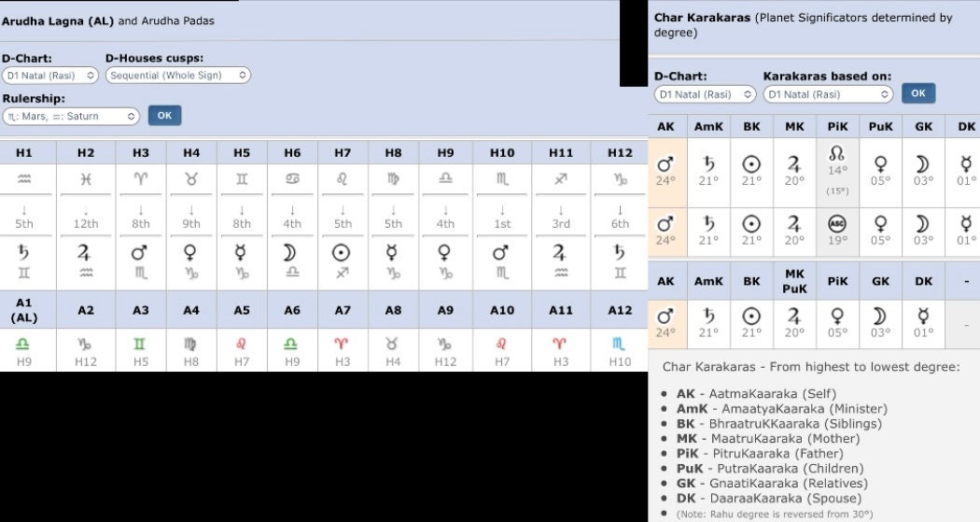The height and width of the screenshot is (522, 980).
Task: Click '1st' value under H10
Action: point(502,224)
